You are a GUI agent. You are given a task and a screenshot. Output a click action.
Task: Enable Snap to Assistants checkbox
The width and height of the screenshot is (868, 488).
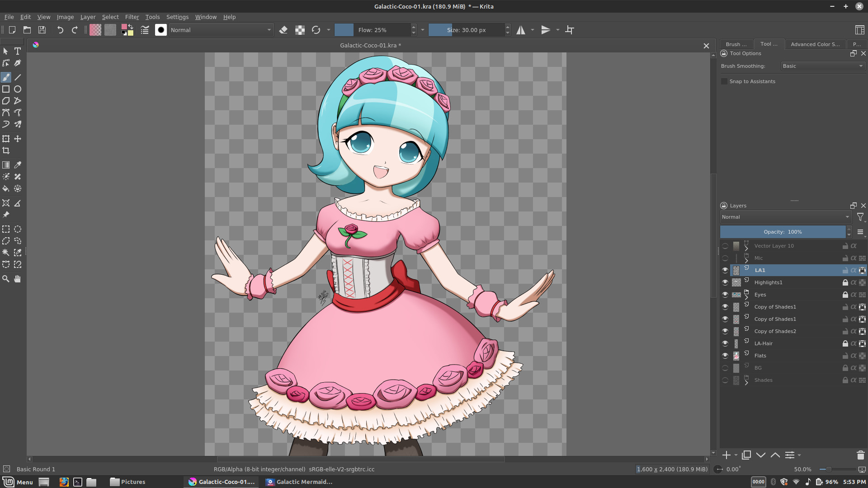click(724, 81)
